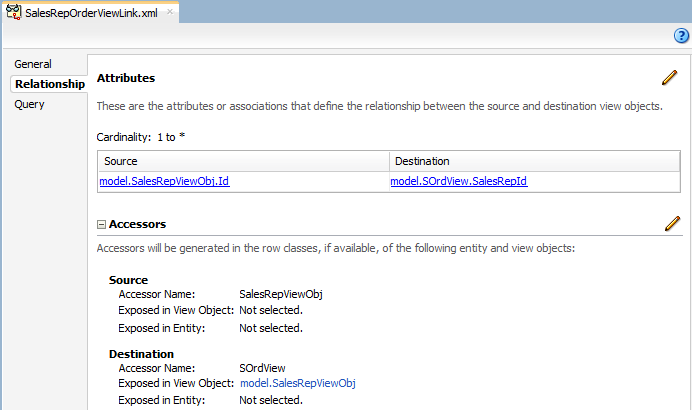Open the model.SalesRepViewObj.Id source link
Screen dimensions: 692x410
(x=164, y=182)
